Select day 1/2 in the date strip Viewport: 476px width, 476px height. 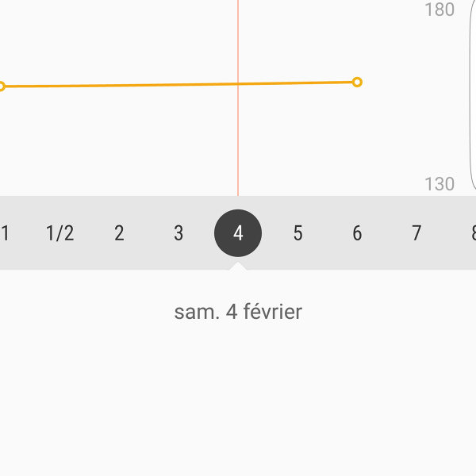[59, 233]
